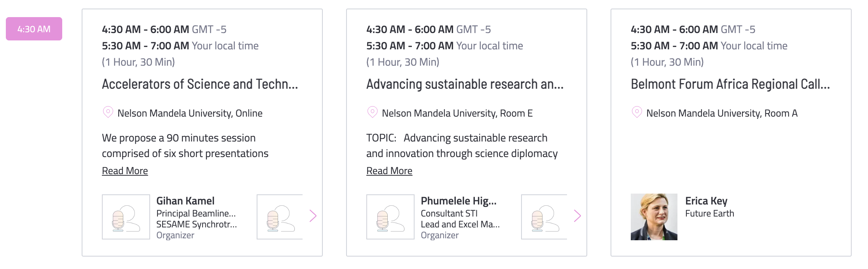Open the Advancing sustainable research an... session title

(465, 84)
